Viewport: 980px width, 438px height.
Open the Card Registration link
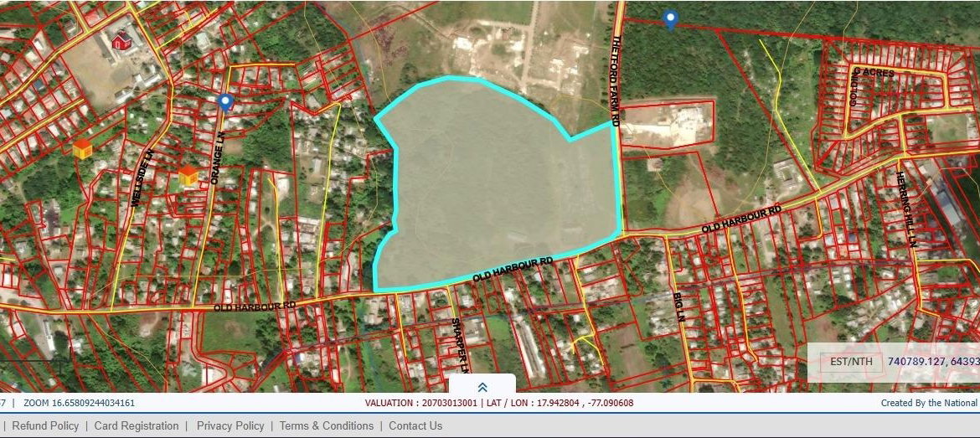137,425
